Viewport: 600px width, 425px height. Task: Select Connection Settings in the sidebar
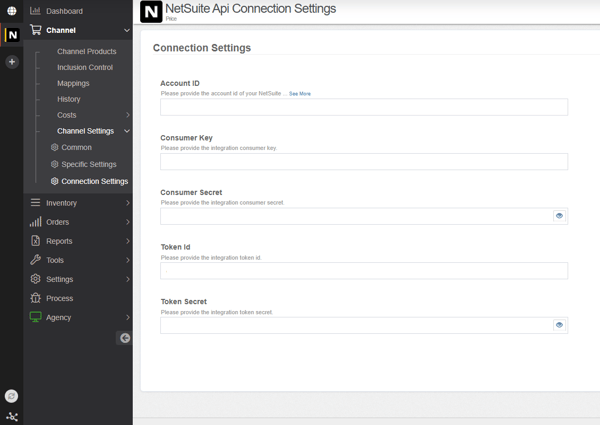[x=95, y=181]
